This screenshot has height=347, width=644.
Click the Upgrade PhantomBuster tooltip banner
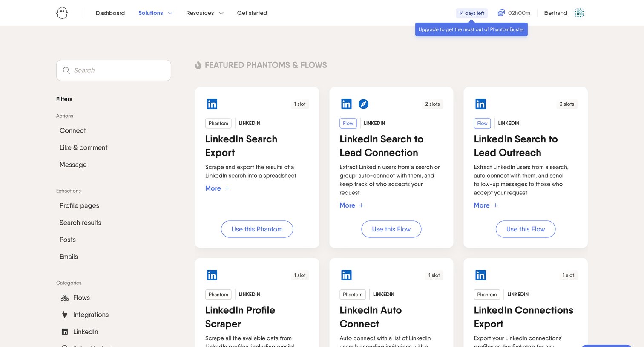click(471, 29)
